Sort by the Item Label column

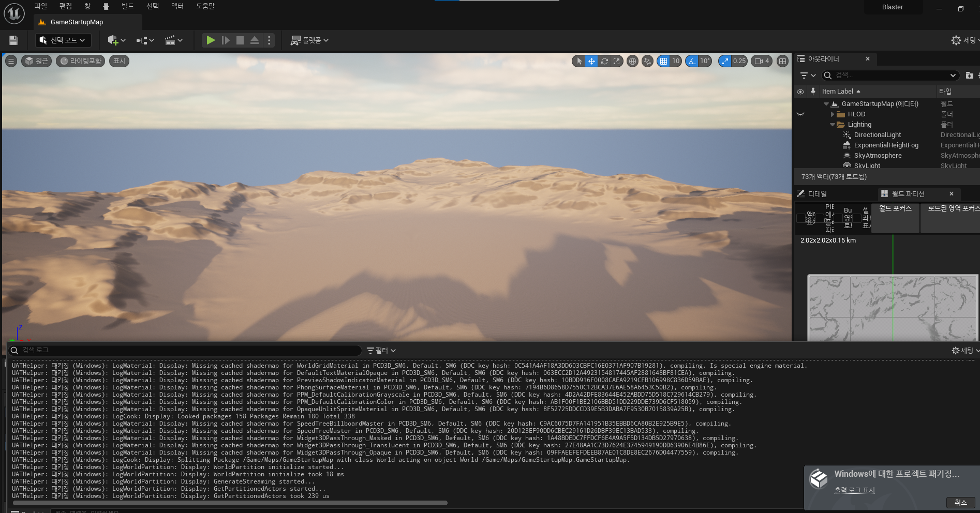pos(878,92)
